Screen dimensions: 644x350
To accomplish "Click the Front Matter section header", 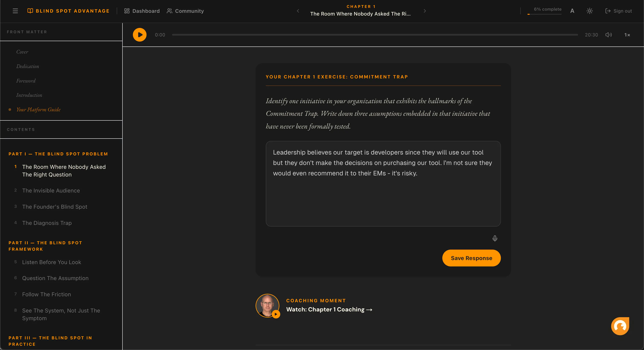I will point(27,32).
